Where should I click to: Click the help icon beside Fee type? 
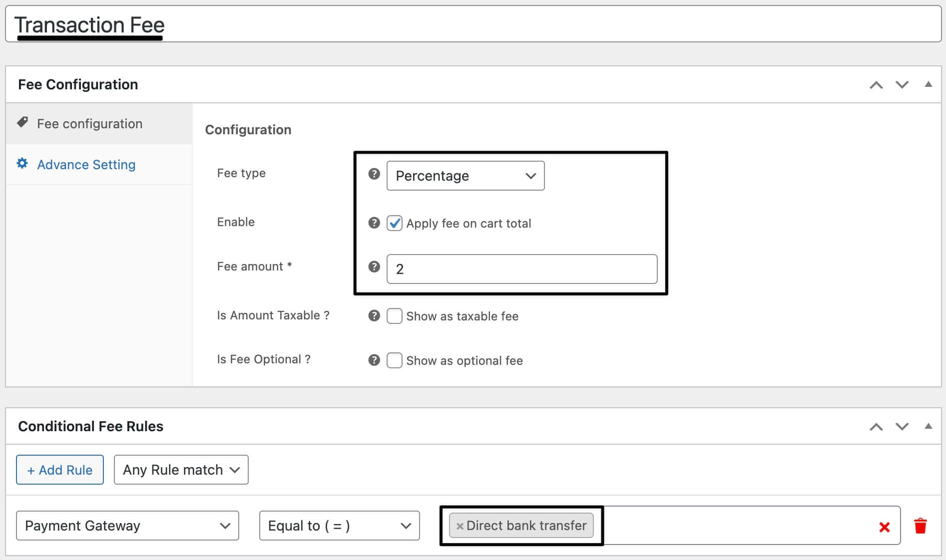tap(374, 174)
